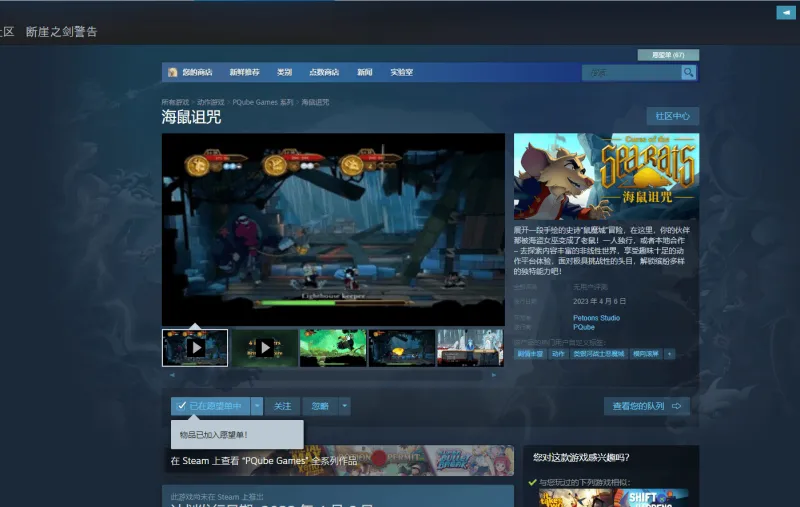Click the 社区中心 button

coord(672,116)
